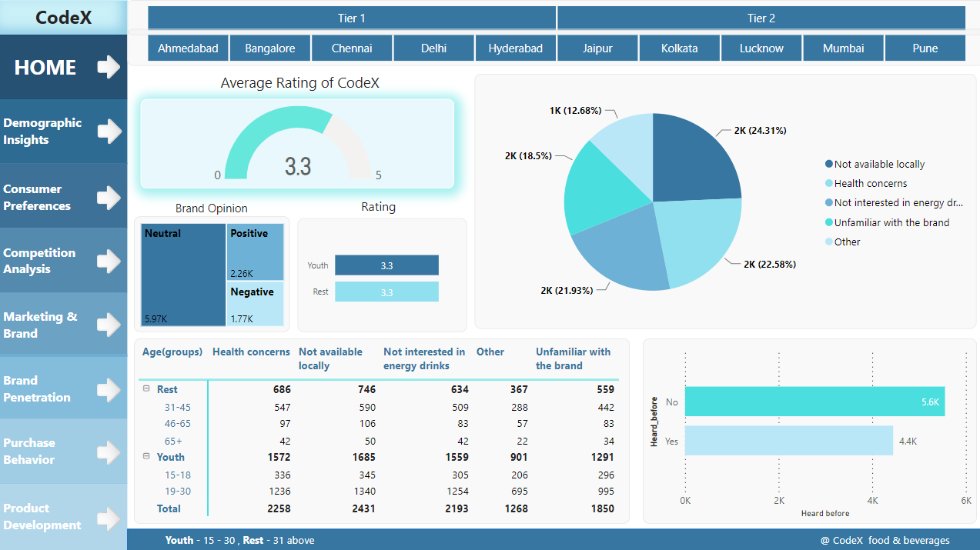
Task: Click the arrow beside Consumer Preferences
Action: tap(109, 197)
